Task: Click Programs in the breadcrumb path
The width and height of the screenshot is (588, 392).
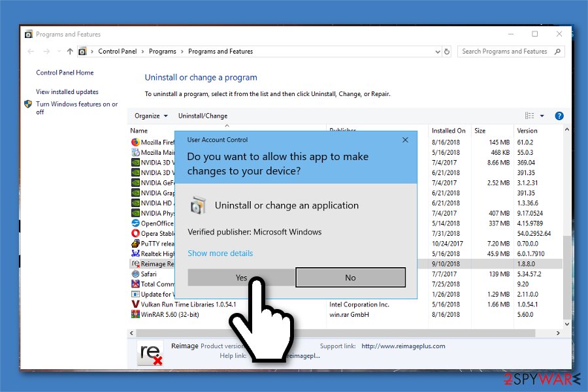Action: (x=163, y=52)
